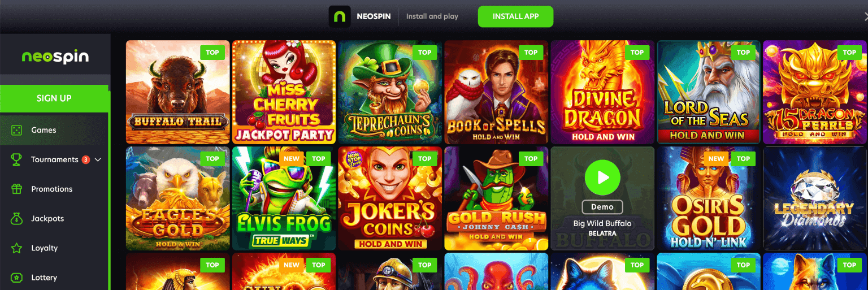Click the Loyalty star icon
The width and height of the screenshot is (868, 290).
tap(16, 248)
